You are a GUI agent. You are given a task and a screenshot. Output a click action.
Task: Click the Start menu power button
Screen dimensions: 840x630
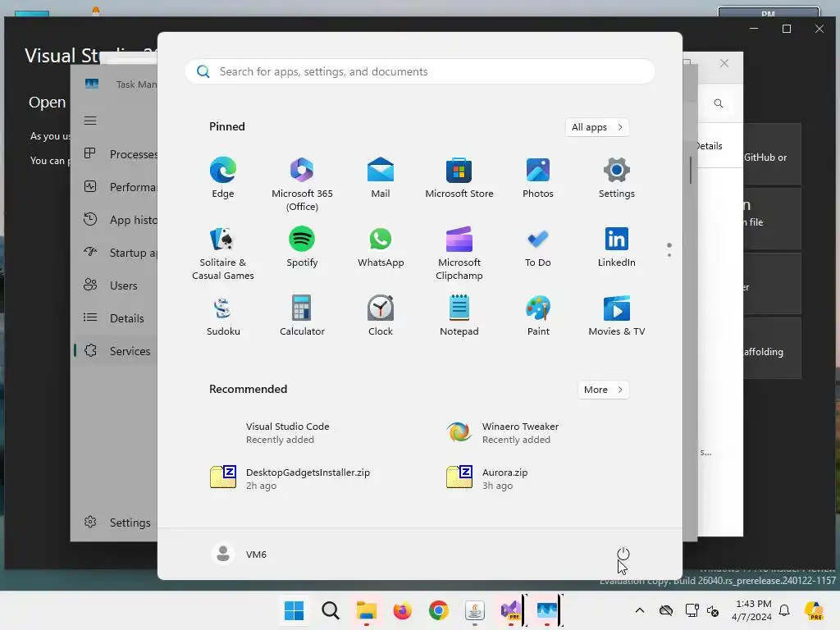(623, 554)
